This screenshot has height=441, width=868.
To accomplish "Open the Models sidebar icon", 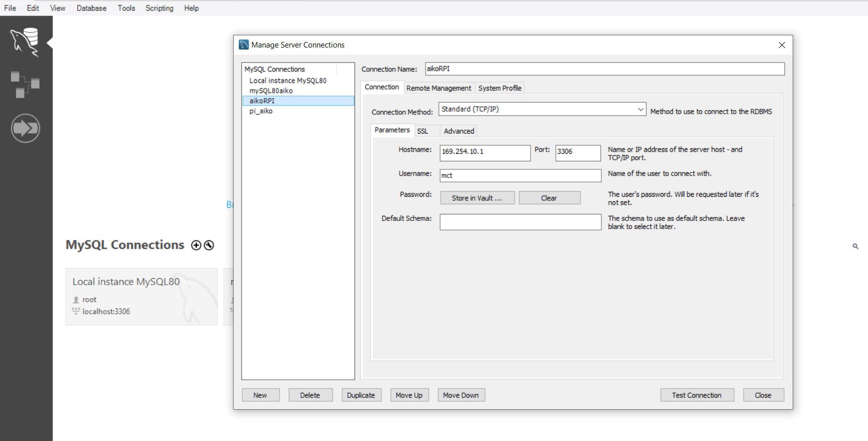I will [x=25, y=84].
